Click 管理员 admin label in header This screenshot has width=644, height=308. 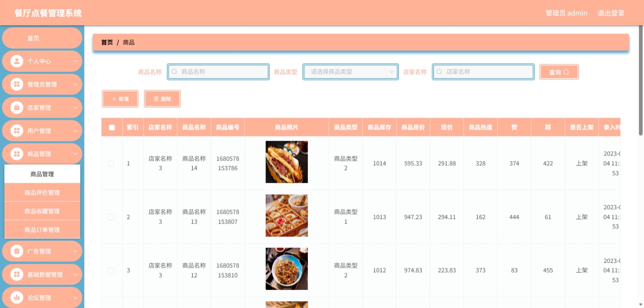pos(566,13)
